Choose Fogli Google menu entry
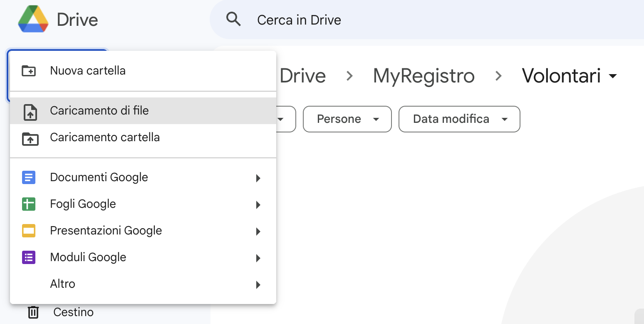 click(143, 204)
